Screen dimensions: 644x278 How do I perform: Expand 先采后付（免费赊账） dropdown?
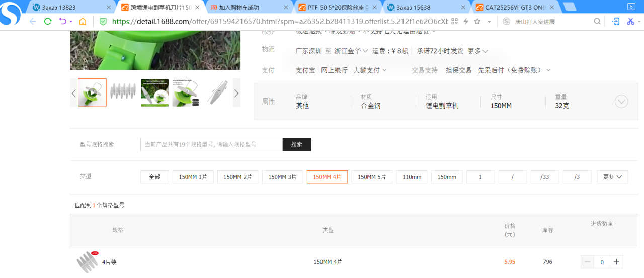514,70
